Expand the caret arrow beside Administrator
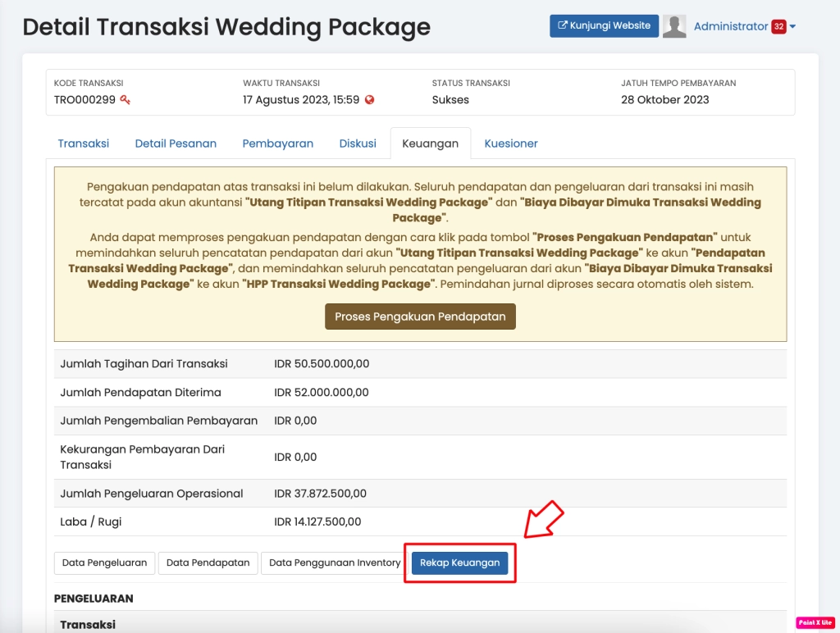Screen dimensions: 840x633 click(793, 27)
